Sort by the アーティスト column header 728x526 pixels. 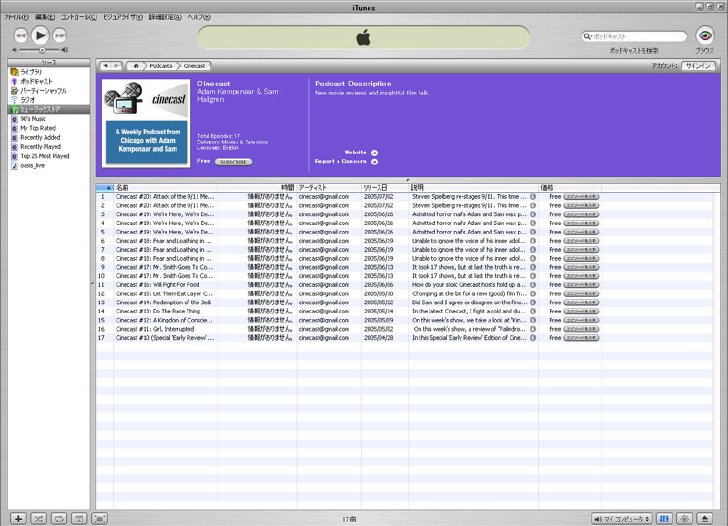pyautogui.click(x=329, y=188)
